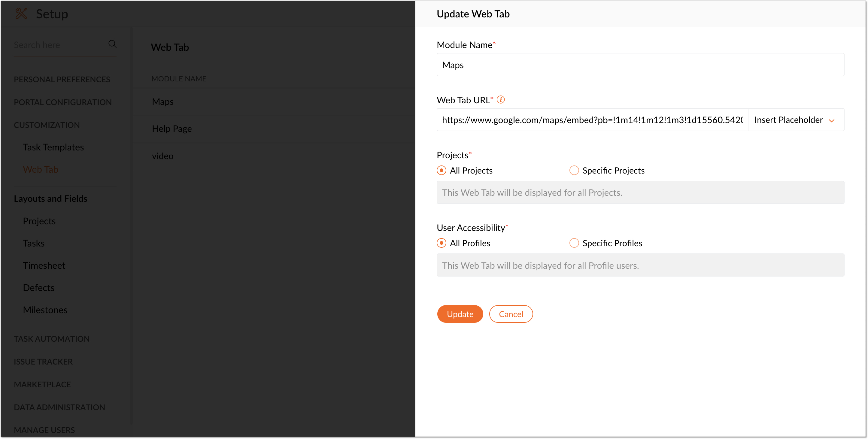Viewport: 868px width, 439px height.
Task: Open the Timesheet layouts item
Action: coord(44,265)
